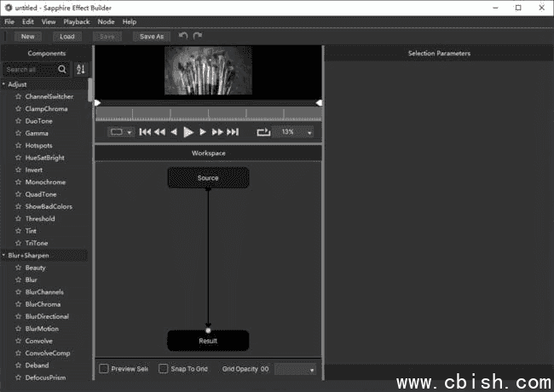Open the View menu

point(49,22)
